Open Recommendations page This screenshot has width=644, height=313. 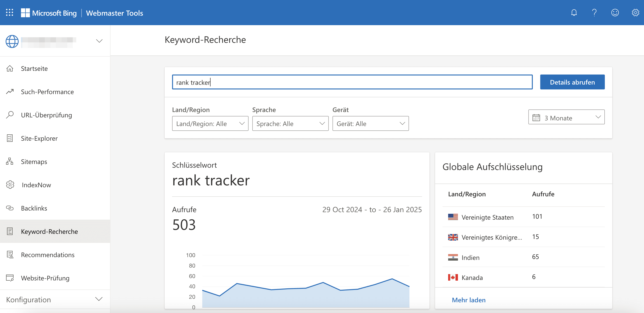pos(55,255)
